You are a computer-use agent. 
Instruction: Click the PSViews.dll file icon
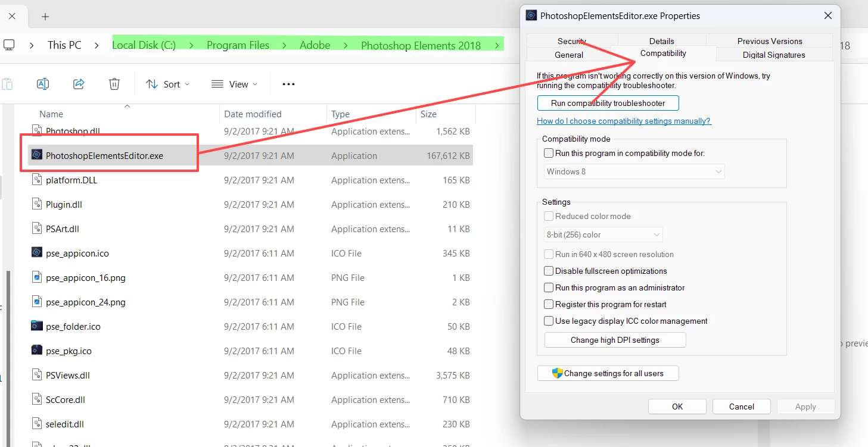point(37,375)
